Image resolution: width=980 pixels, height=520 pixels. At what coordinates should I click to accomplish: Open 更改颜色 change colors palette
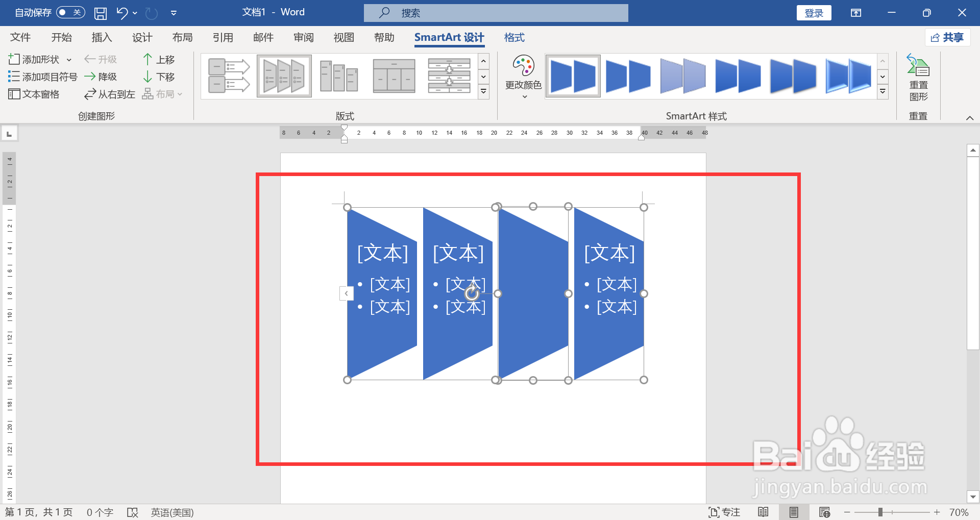pyautogui.click(x=524, y=77)
